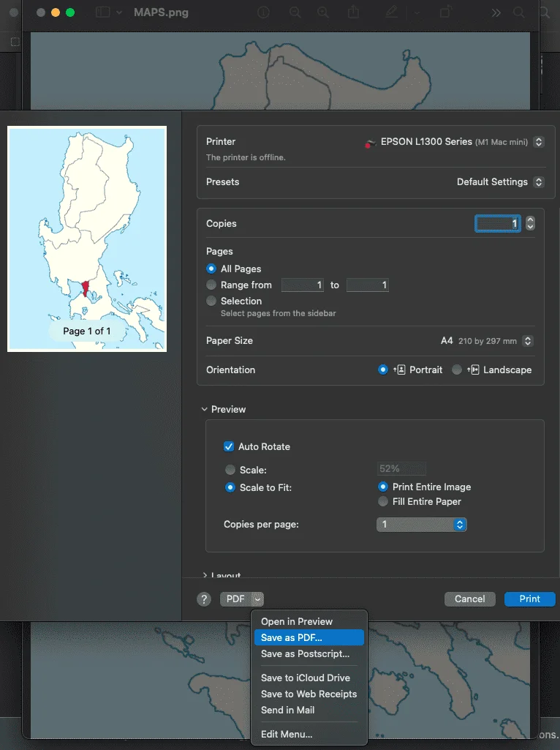560x750 pixels.
Task: Choose Save as Postscript… menu item
Action: tap(309, 654)
